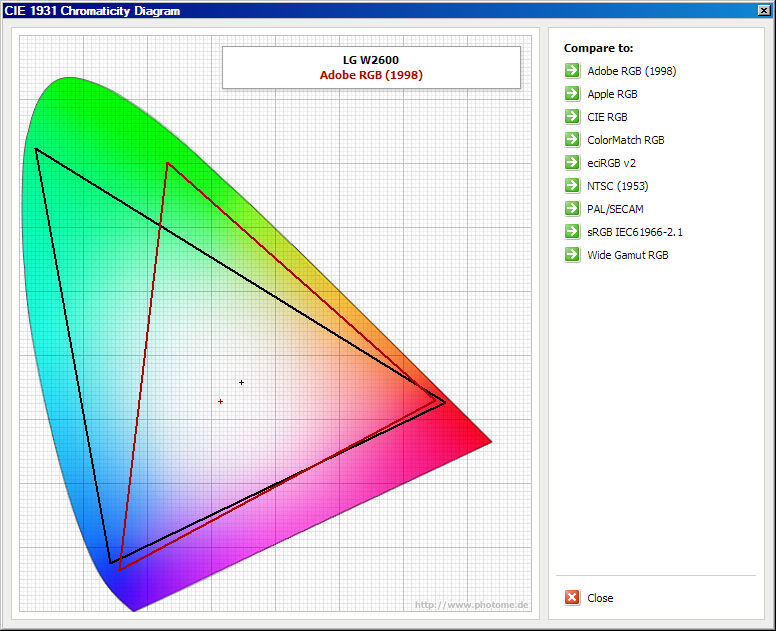776x631 pixels.
Task: Click the red triangle's top green vertex
Action: pos(168,163)
